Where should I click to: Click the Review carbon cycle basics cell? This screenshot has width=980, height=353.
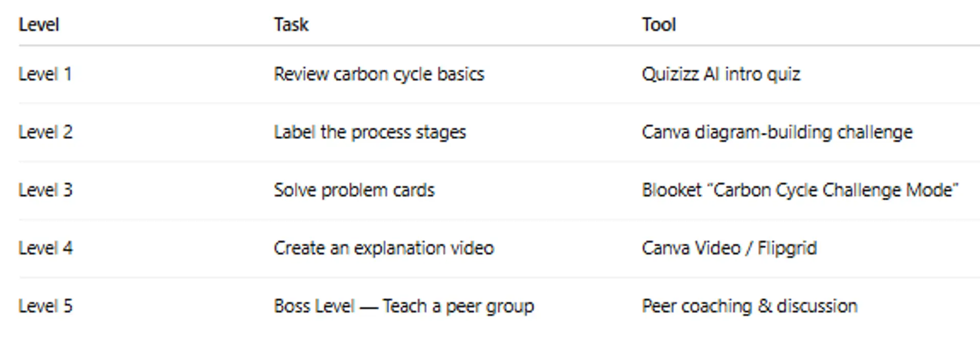379,74
